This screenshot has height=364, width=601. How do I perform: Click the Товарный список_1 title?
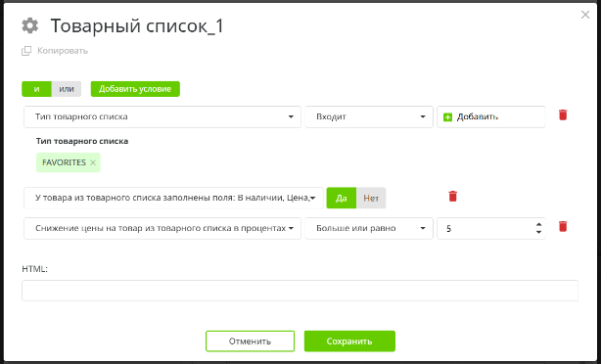(x=137, y=26)
